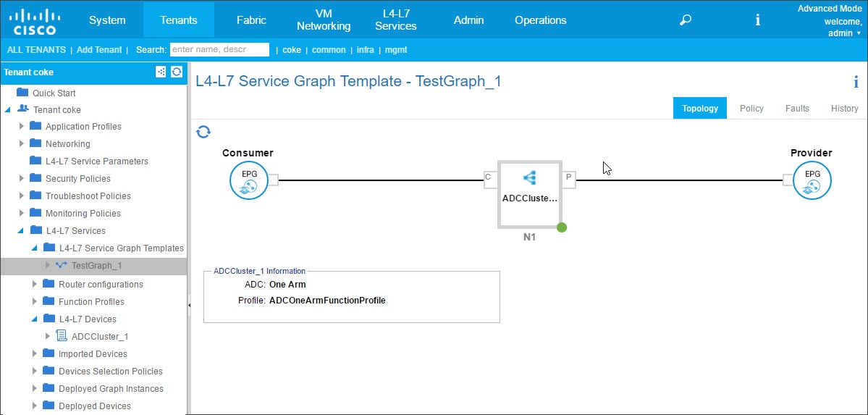The image size is (868, 415).
Task: Expand the TestGraph_1 node
Action: pyautogui.click(x=48, y=265)
